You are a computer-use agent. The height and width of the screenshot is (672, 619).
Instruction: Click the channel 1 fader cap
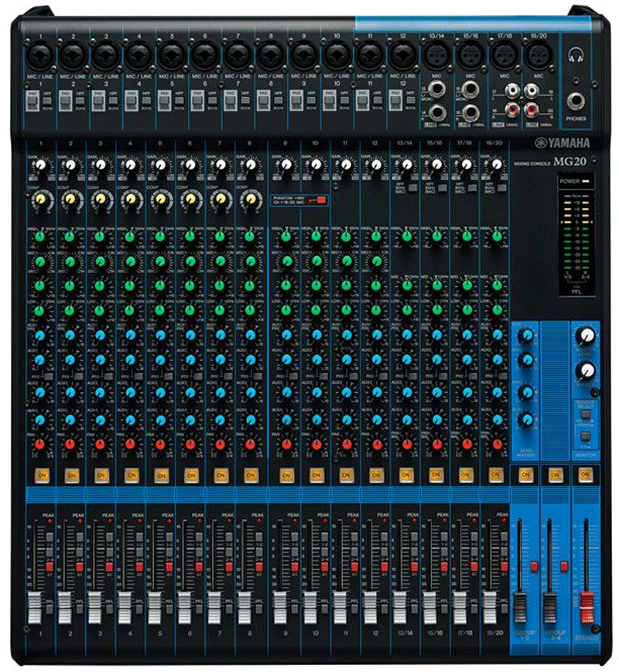tap(34, 608)
